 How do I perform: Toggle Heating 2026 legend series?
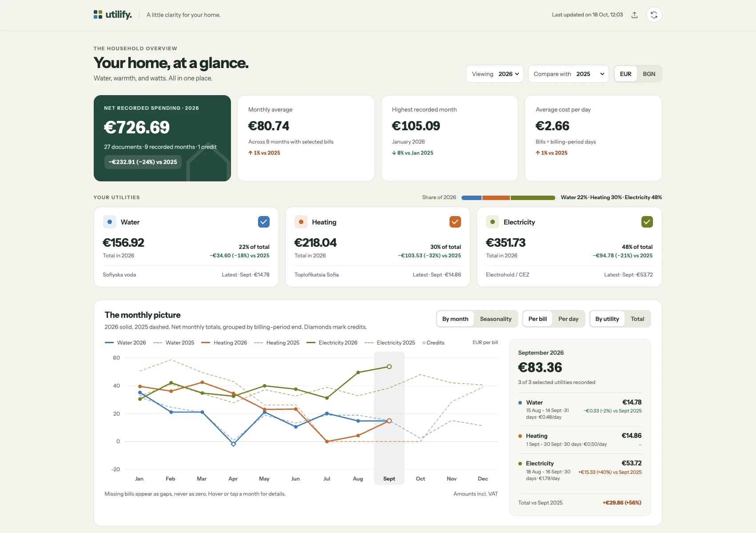click(224, 343)
